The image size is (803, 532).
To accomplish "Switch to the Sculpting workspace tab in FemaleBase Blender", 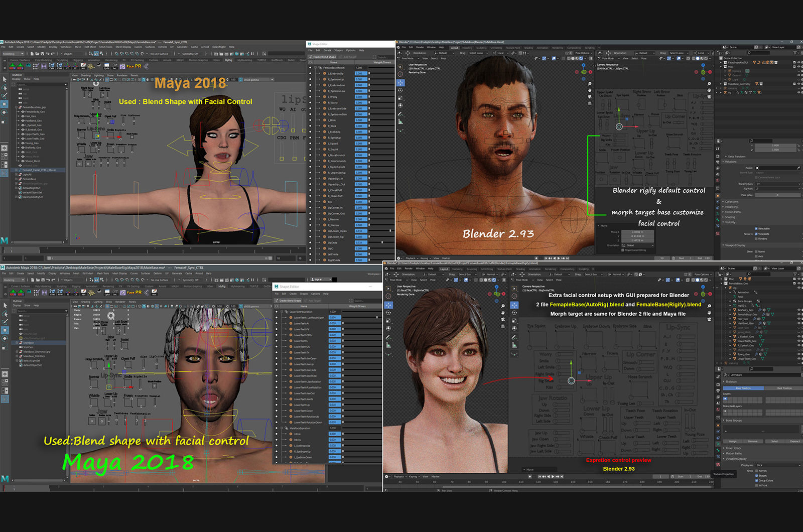I will (x=472, y=269).
